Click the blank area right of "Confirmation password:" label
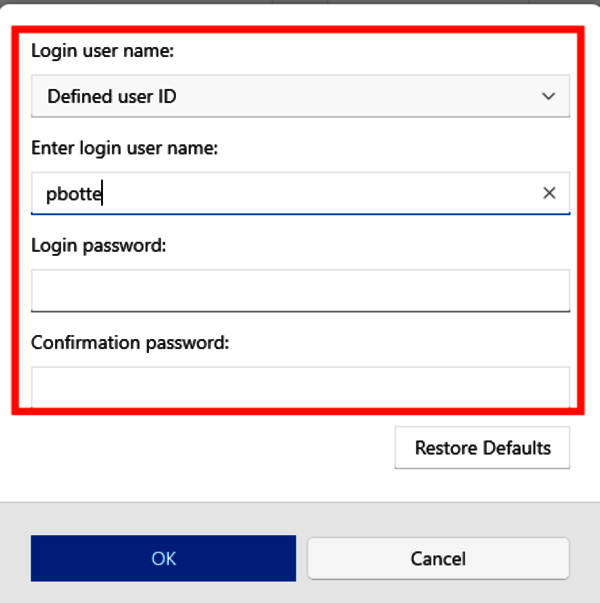The height and width of the screenshot is (603, 600). 400,342
